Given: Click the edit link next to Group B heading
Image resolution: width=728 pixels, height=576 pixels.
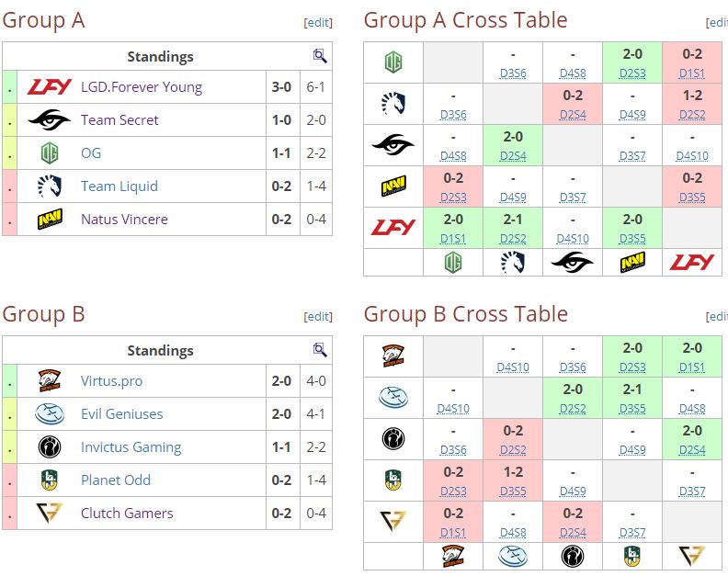Looking at the screenshot, I should pyautogui.click(x=318, y=316).
